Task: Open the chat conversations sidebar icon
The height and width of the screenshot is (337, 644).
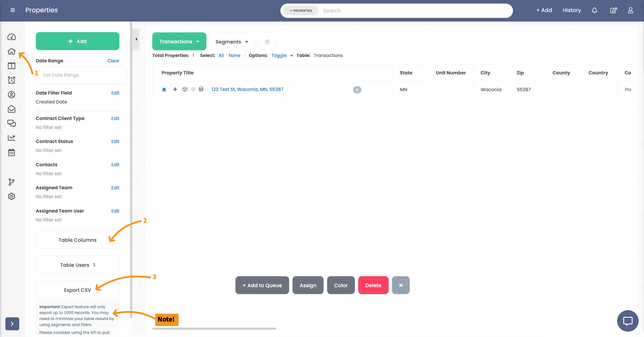Action: pos(11,123)
